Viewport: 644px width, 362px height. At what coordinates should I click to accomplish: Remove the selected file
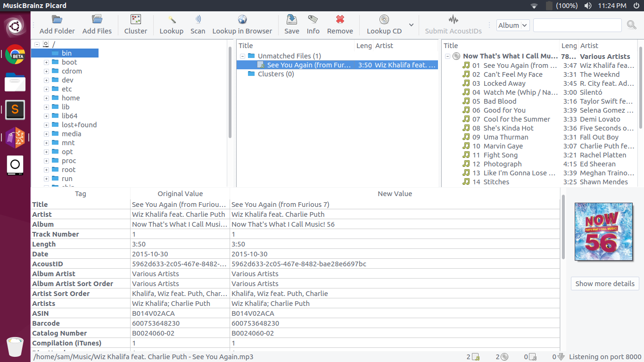(340, 20)
